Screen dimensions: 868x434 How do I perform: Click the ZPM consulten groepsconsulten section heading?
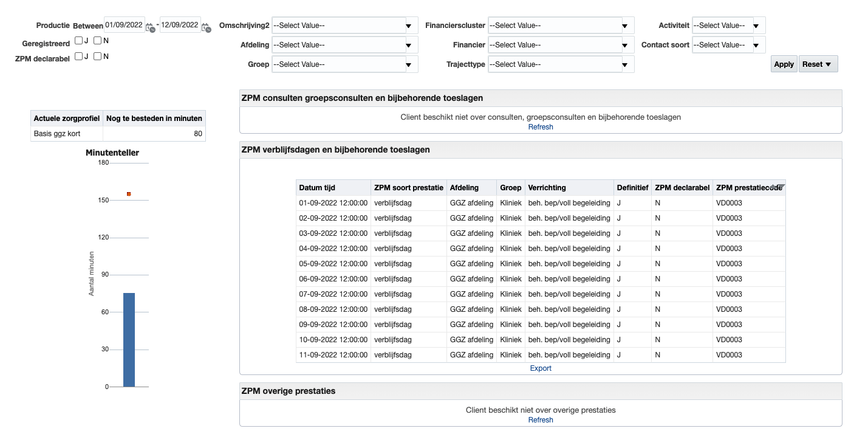362,98
